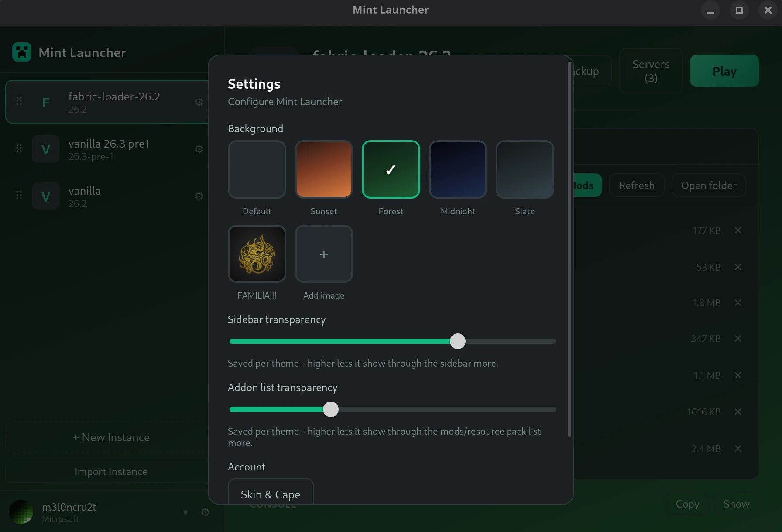Select the vanilla 26.3 pre1 instance
This screenshot has width=782, height=532.
pos(107,149)
